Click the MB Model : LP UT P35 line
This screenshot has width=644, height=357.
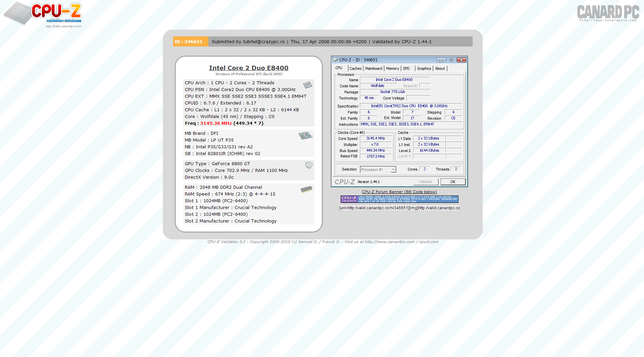click(209, 140)
